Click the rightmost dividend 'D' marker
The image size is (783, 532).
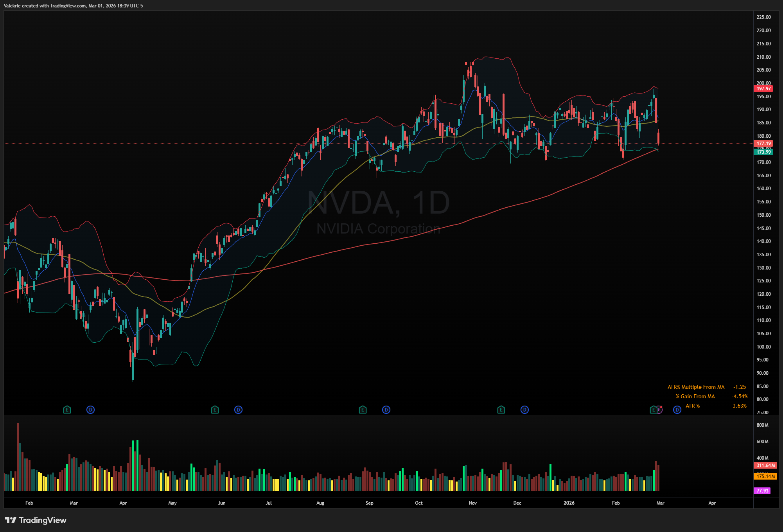tap(677, 410)
